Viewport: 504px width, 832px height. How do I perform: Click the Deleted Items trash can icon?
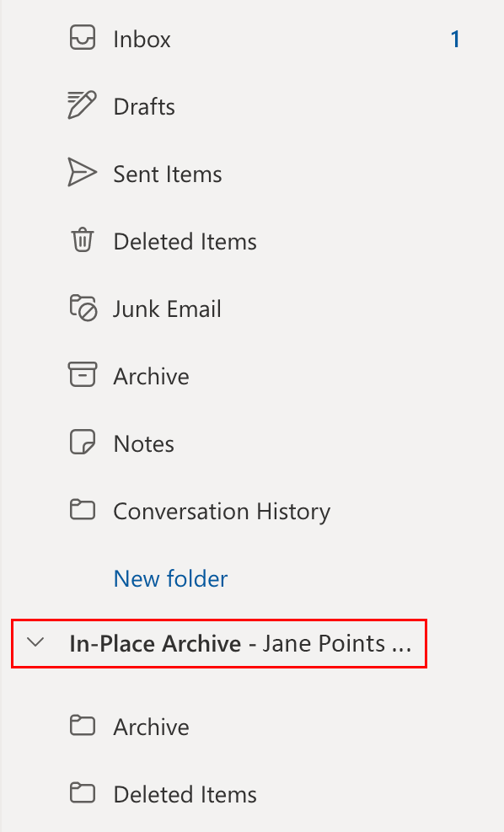(x=83, y=240)
